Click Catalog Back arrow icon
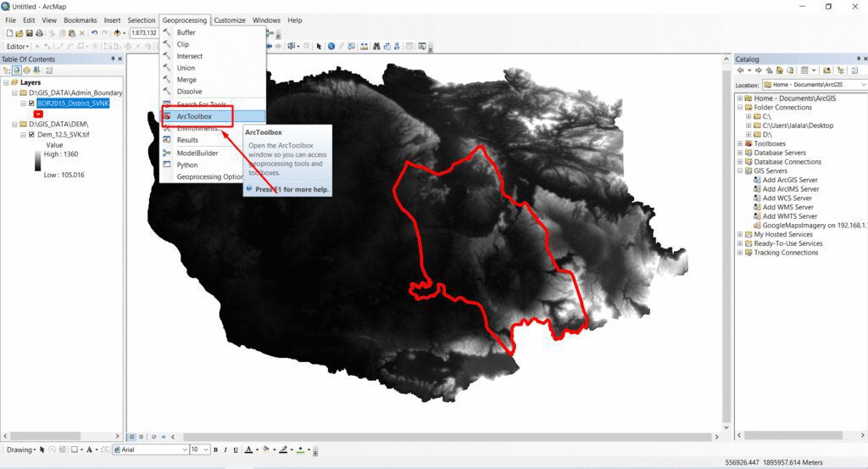Screen dimensions: 868x469 [x=740, y=70]
